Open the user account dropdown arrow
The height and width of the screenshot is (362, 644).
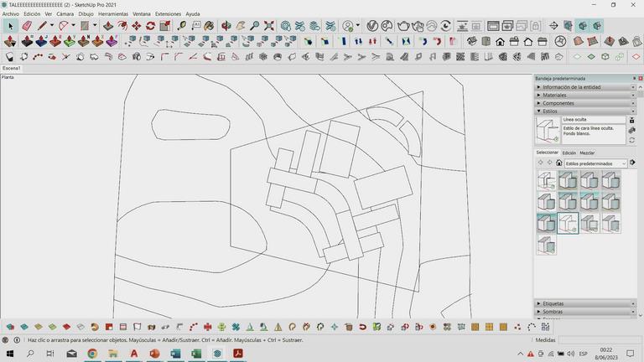click(358, 25)
